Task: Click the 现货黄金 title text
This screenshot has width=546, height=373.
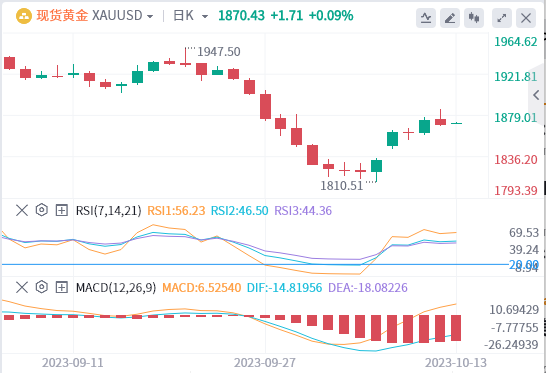Action: pos(62,16)
